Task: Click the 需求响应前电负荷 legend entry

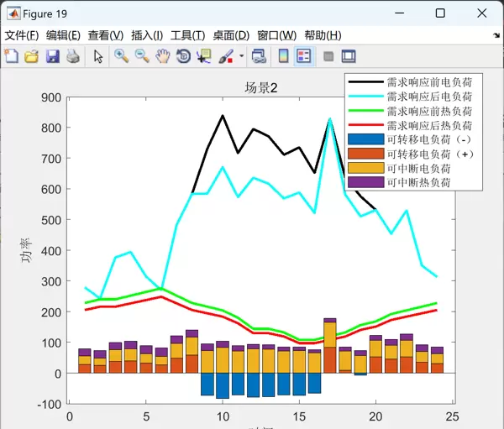Action: click(x=429, y=82)
